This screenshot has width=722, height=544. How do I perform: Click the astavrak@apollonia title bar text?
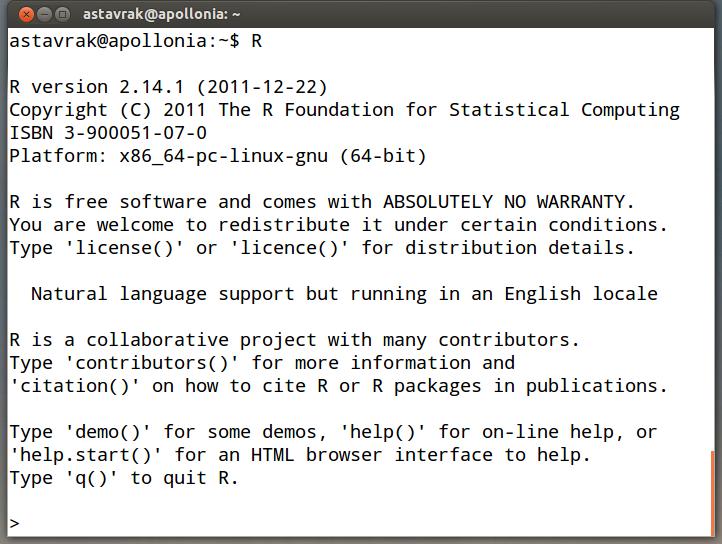tap(161, 14)
